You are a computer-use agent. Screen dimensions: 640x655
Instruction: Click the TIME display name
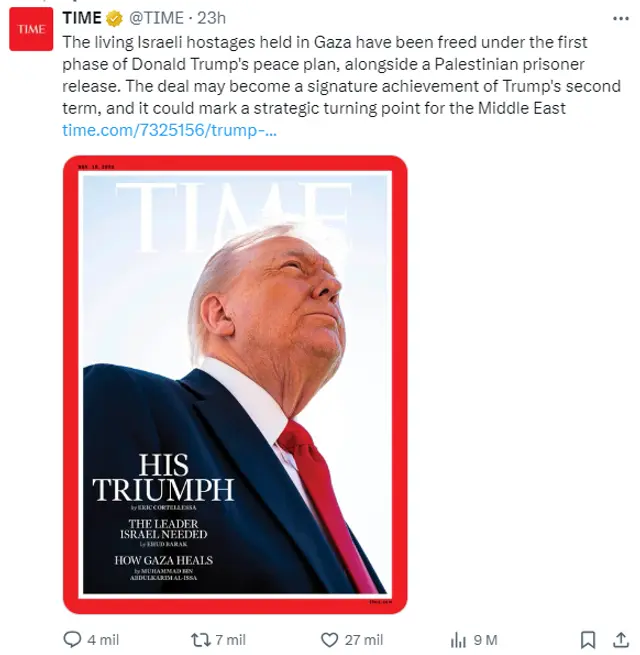point(81,19)
